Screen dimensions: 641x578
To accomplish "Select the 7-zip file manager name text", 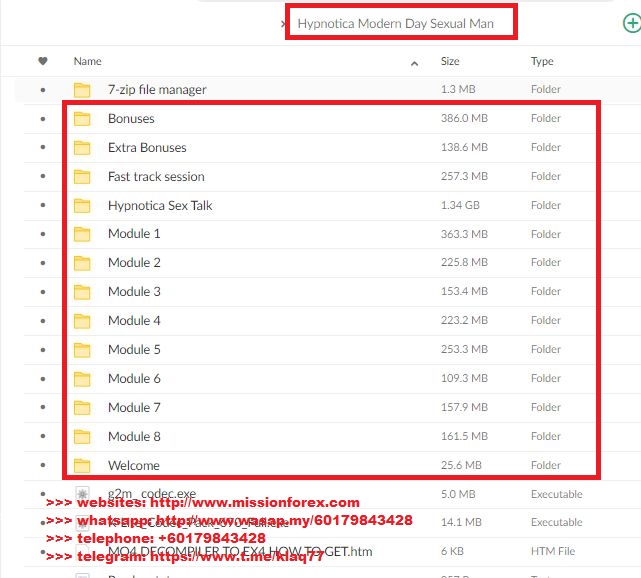I will tap(157, 90).
